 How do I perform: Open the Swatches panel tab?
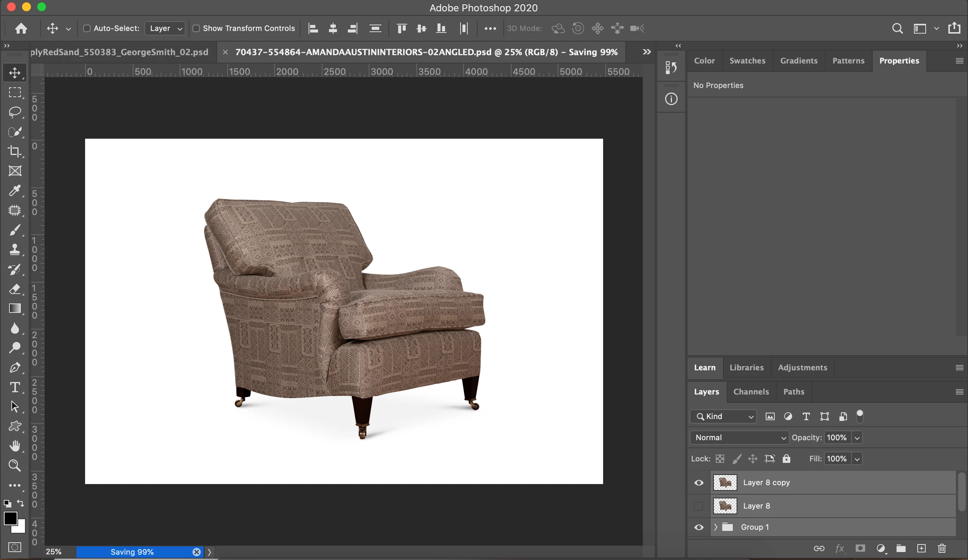(x=747, y=60)
